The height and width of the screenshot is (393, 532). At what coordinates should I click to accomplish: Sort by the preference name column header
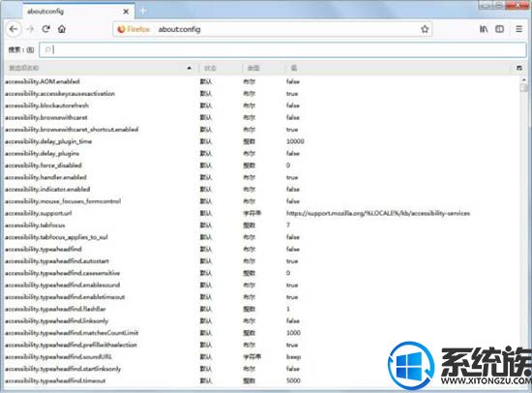tap(100, 68)
